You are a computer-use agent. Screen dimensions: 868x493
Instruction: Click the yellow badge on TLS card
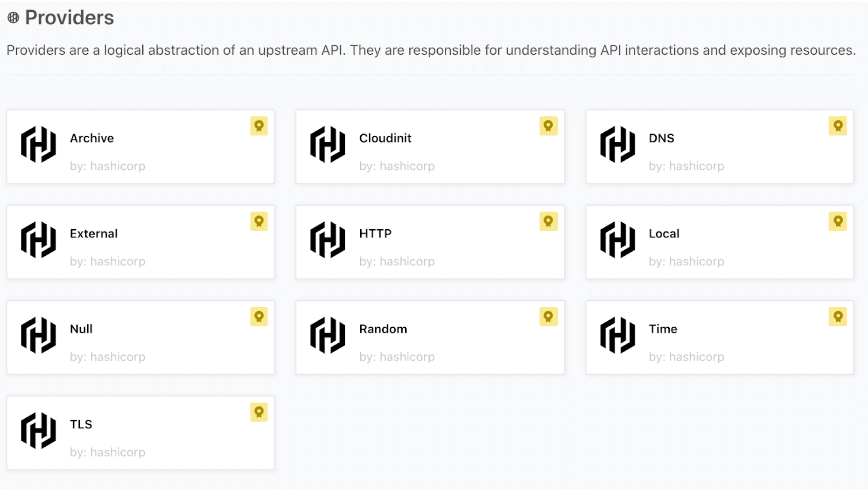click(259, 412)
